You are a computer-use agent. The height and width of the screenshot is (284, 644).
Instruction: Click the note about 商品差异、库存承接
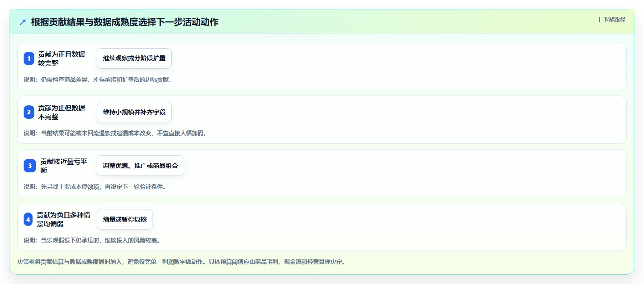(98, 79)
